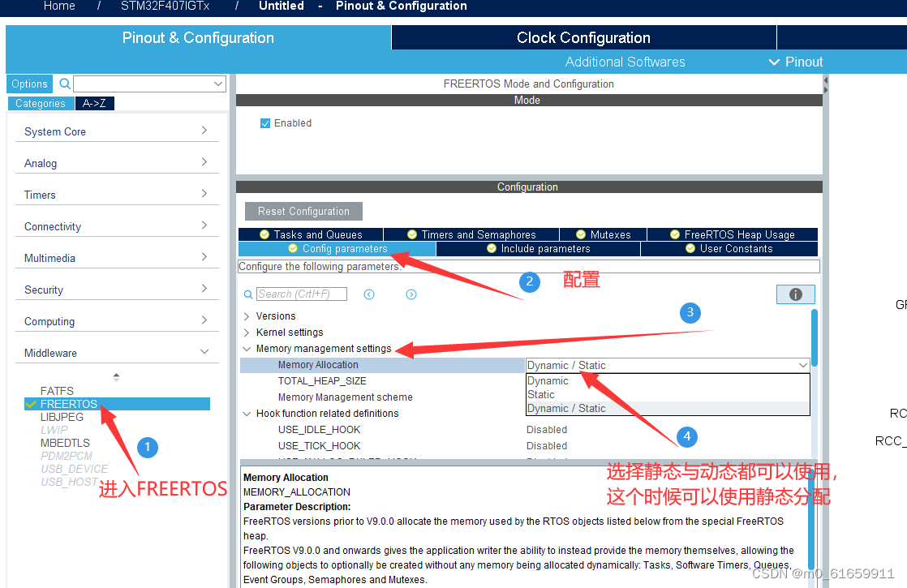The height and width of the screenshot is (588, 907).
Task: Open the category search combo dropdown arrow
Action: [218, 84]
